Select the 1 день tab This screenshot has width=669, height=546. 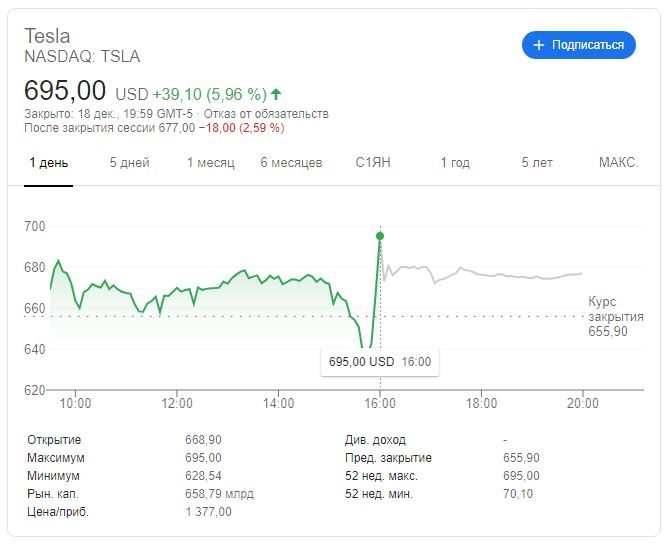pyautogui.click(x=48, y=163)
